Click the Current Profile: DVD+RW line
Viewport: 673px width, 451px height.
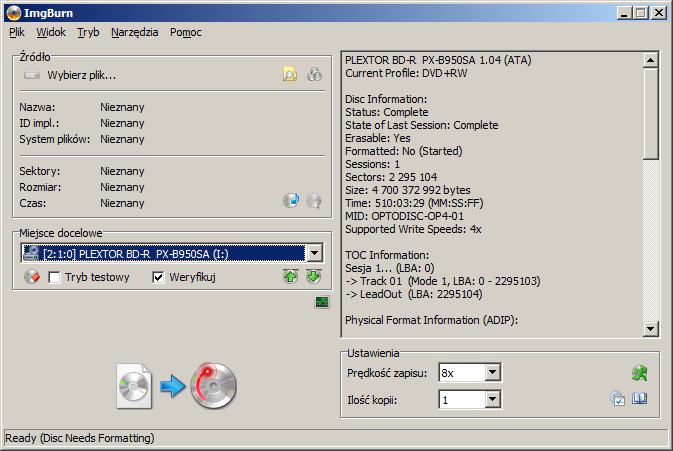406,73
